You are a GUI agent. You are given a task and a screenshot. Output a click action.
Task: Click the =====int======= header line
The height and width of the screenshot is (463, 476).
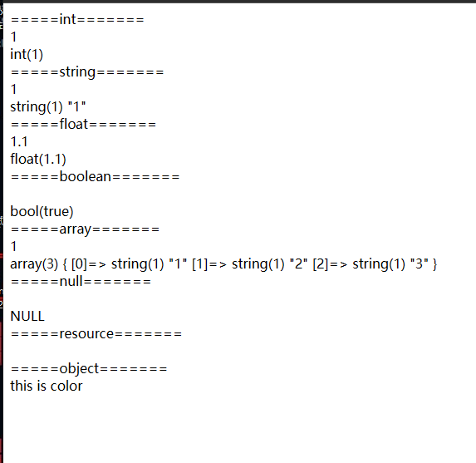click(x=77, y=19)
